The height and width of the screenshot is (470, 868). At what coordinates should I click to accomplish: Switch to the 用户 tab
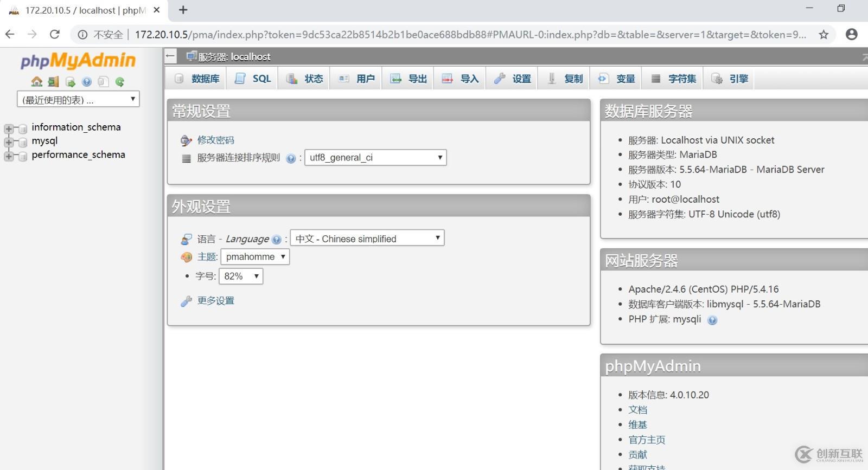(356, 79)
